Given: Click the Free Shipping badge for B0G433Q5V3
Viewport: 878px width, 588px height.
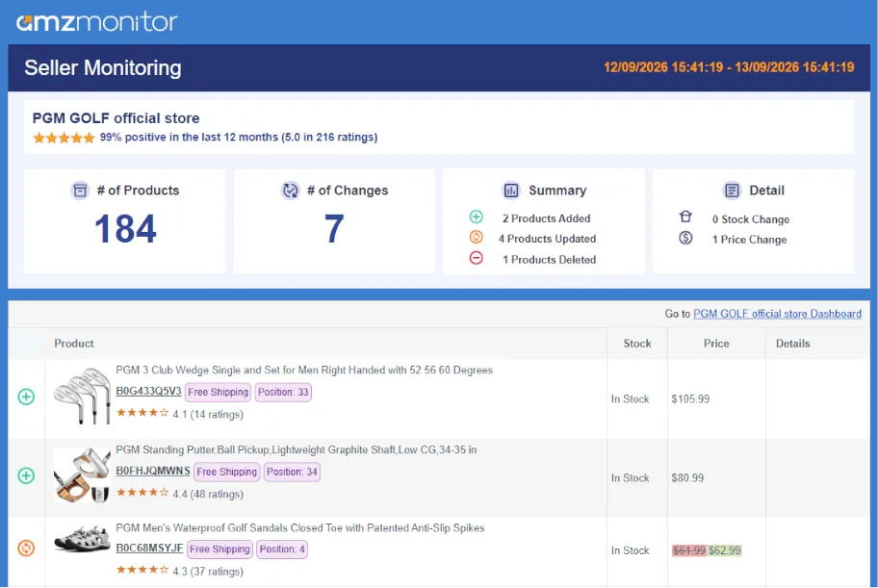Looking at the screenshot, I should (x=218, y=392).
